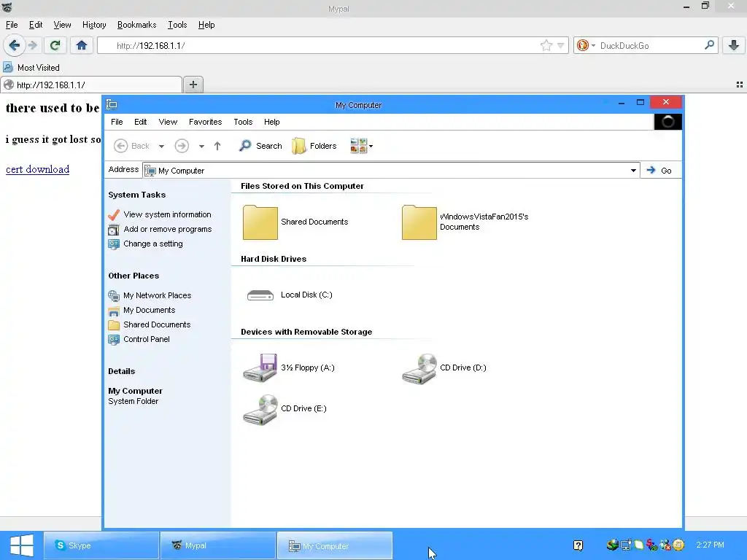Switch to Skype taskbar button
This screenshot has width=747, height=560.
101,545
